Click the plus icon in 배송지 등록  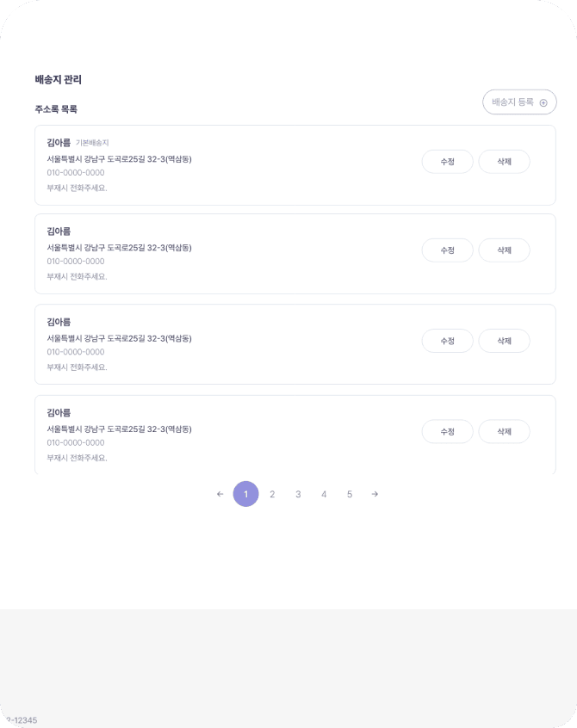click(x=543, y=102)
